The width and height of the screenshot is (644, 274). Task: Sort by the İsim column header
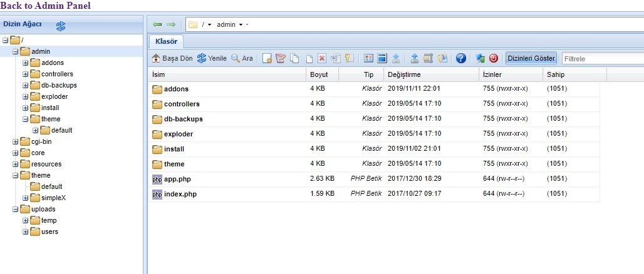pos(227,74)
